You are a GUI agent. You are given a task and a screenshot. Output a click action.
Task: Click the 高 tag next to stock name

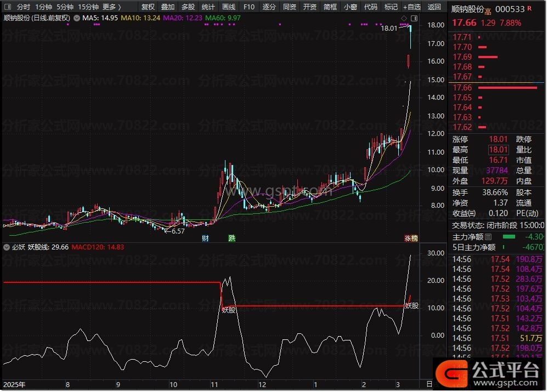click(x=488, y=10)
